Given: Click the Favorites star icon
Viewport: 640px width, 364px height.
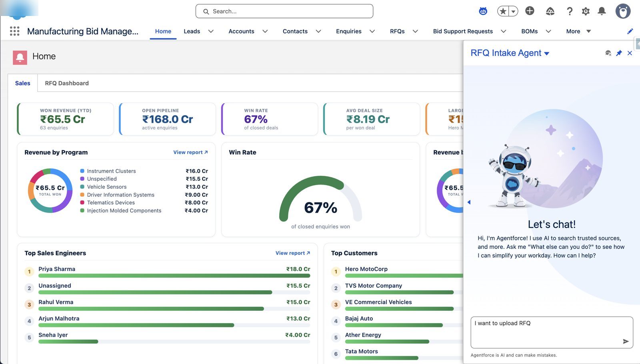Looking at the screenshot, I should (x=503, y=11).
